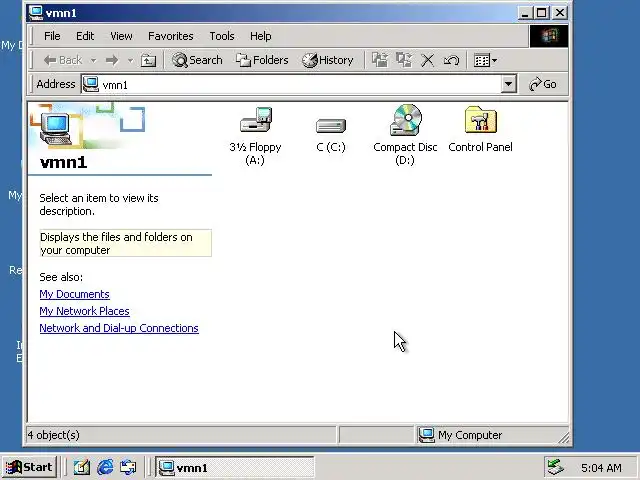Open the Views dropdown button
Image resolution: width=640 pixels, height=480 pixels.
[x=485, y=60]
